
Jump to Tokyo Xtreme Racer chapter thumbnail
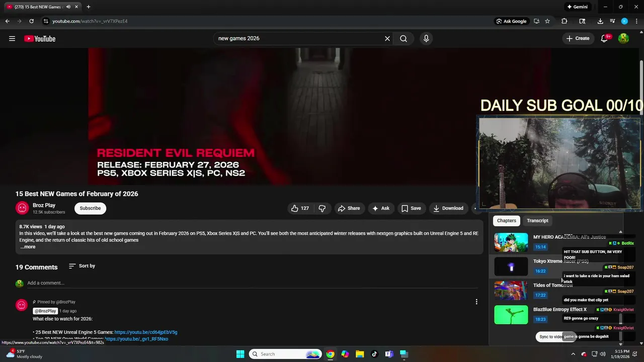point(511,266)
